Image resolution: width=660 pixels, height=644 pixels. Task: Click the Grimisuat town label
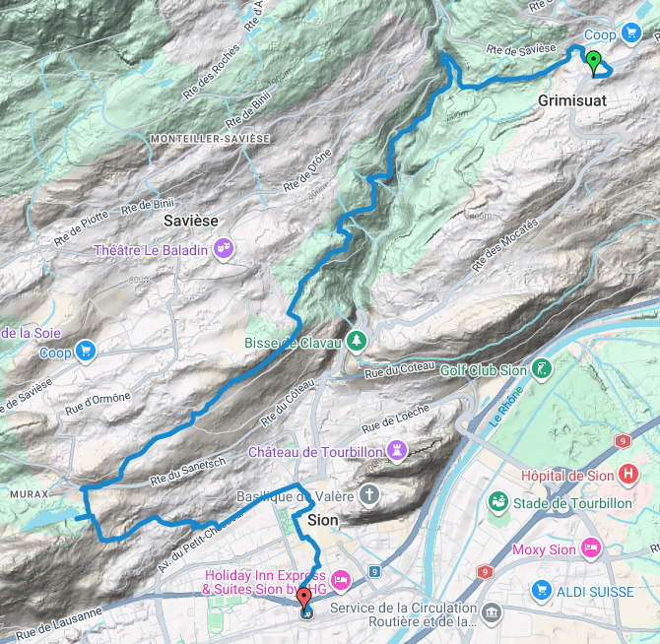572,100
